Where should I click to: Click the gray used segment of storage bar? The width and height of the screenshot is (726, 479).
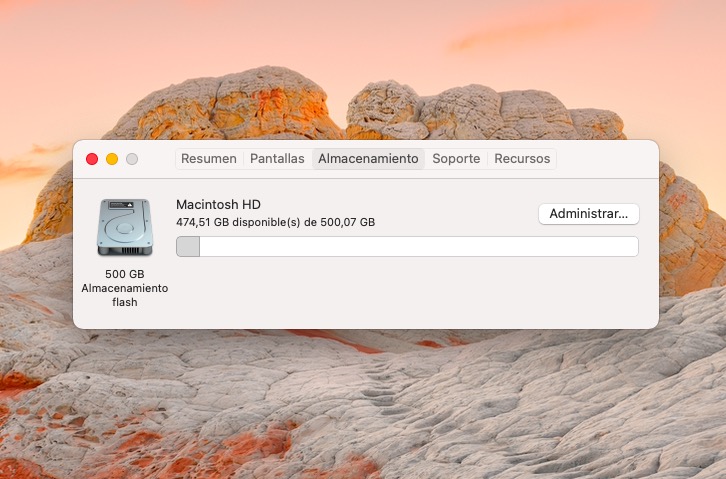click(188, 247)
